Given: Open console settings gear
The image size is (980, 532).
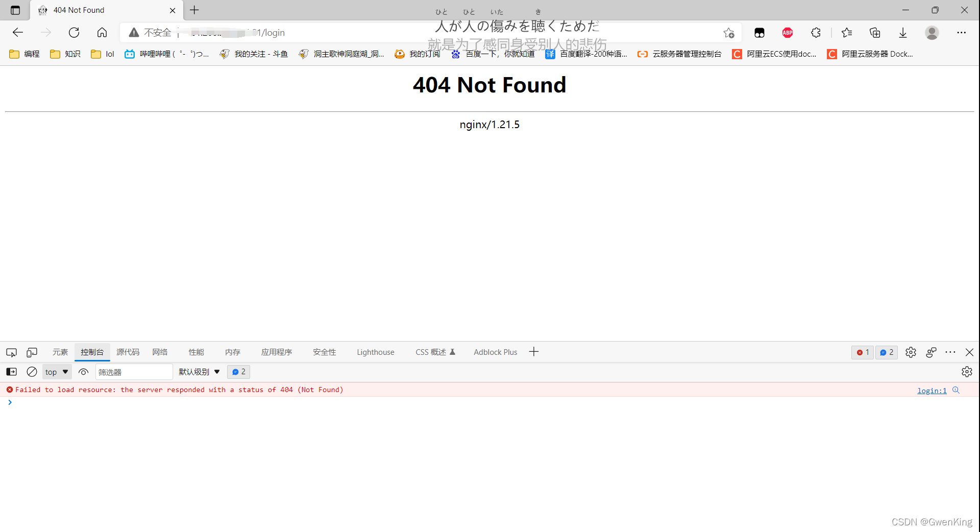Looking at the screenshot, I should (x=967, y=372).
